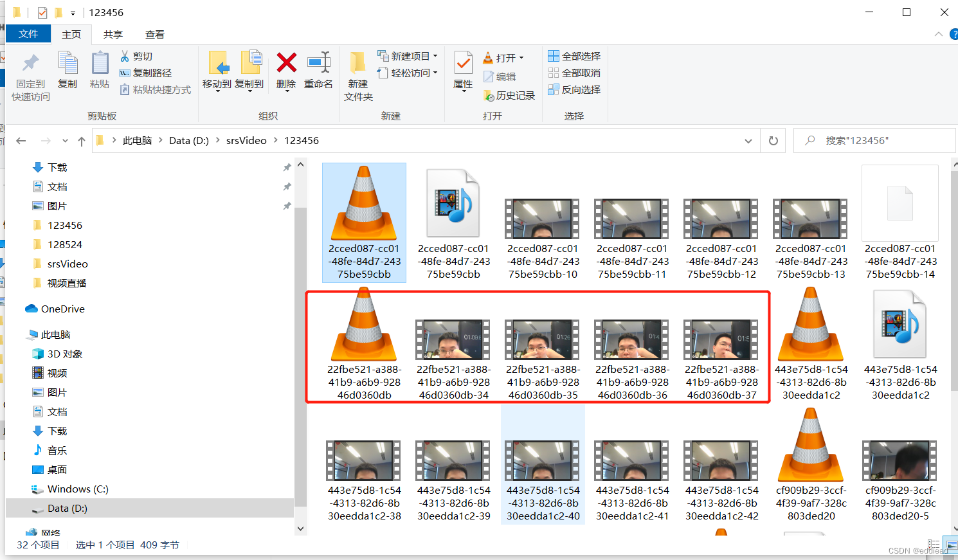Open 历史记录 (History) in the ribbon
The height and width of the screenshot is (560, 958).
[x=510, y=95]
